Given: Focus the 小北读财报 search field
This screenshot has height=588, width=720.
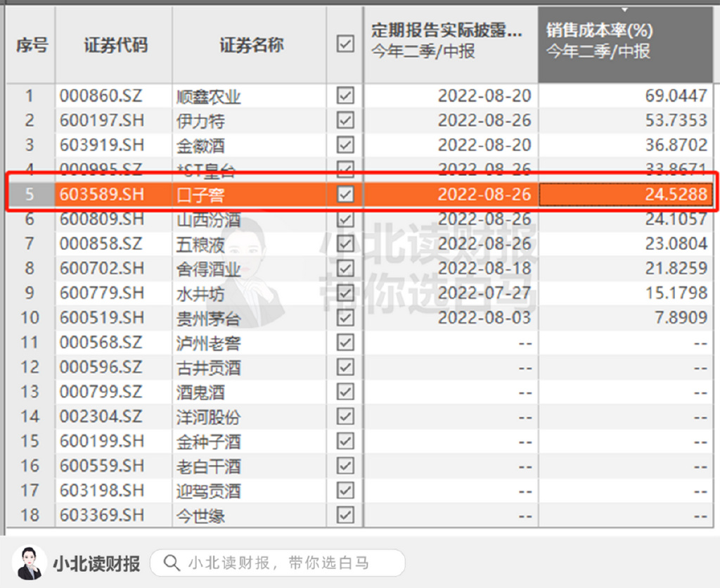Looking at the screenshot, I should click(277, 563).
